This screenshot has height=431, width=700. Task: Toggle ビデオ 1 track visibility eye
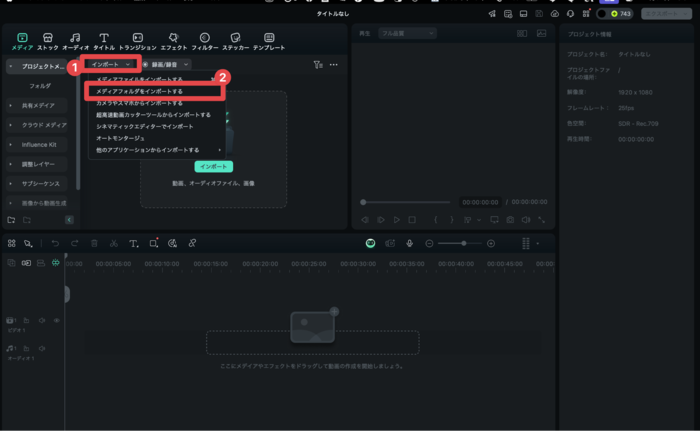tap(56, 321)
